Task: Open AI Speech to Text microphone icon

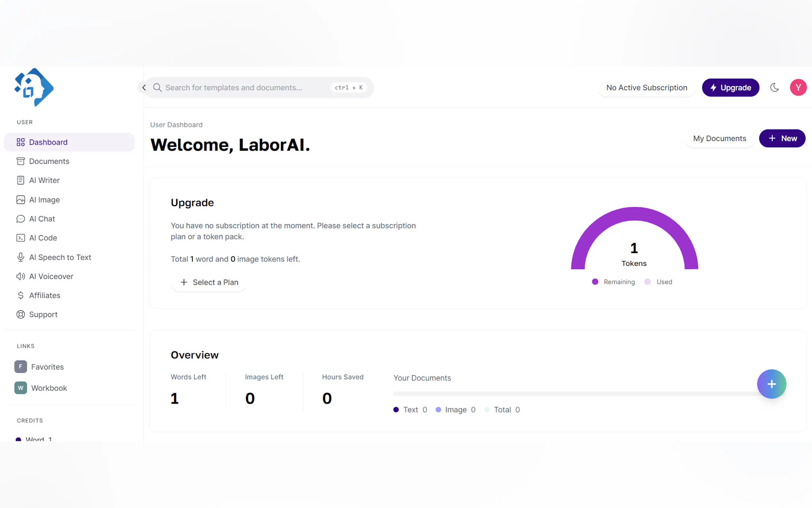Action: [20, 257]
